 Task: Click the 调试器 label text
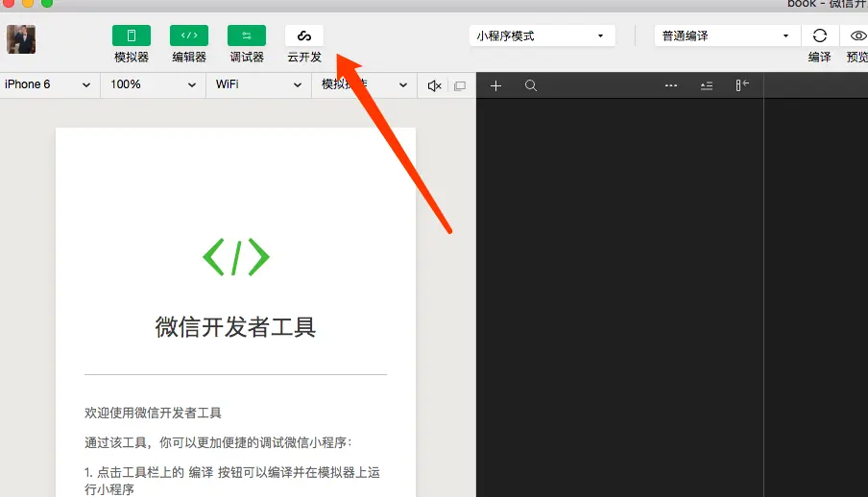[247, 57]
